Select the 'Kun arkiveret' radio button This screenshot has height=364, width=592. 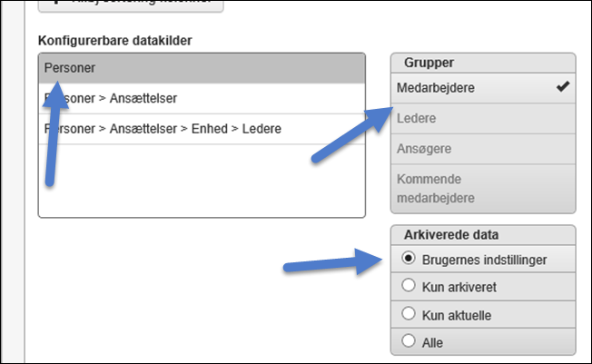tap(409, 287)
